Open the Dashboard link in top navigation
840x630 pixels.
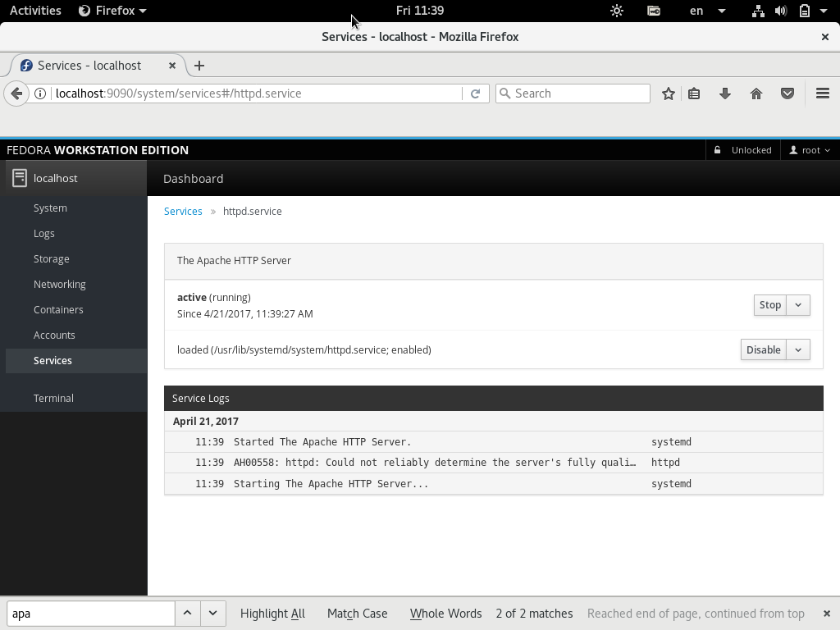coord(194,178)
